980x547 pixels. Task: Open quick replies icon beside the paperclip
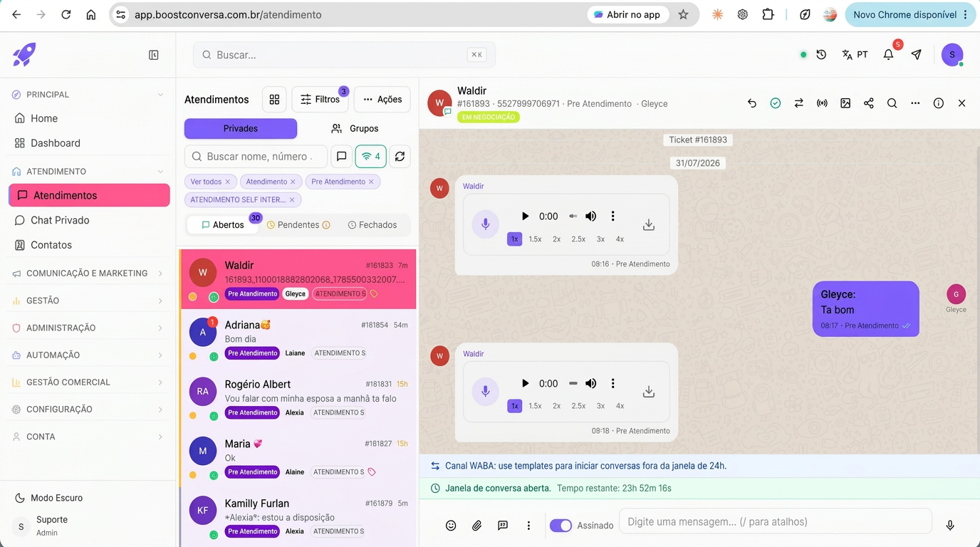click(x=503, y=526)
